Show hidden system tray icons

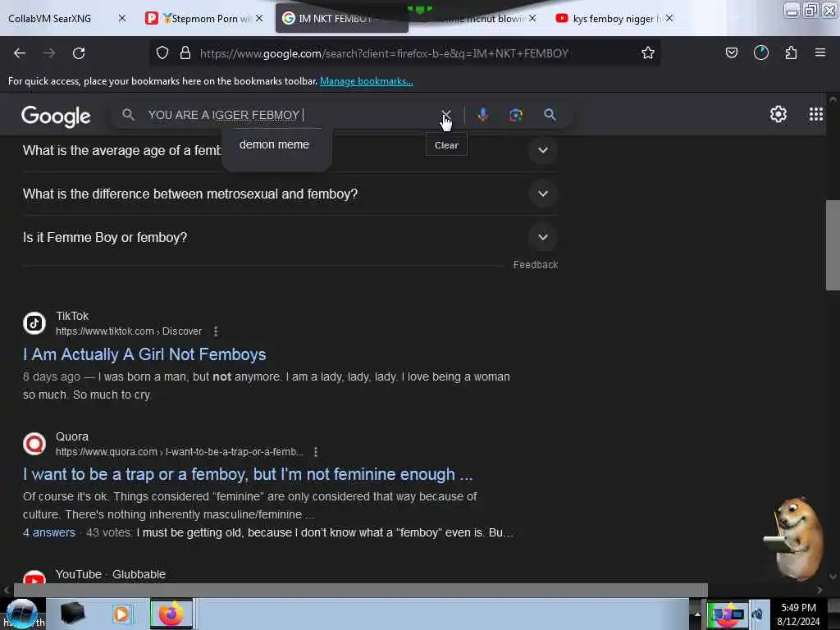click(697, 614)
